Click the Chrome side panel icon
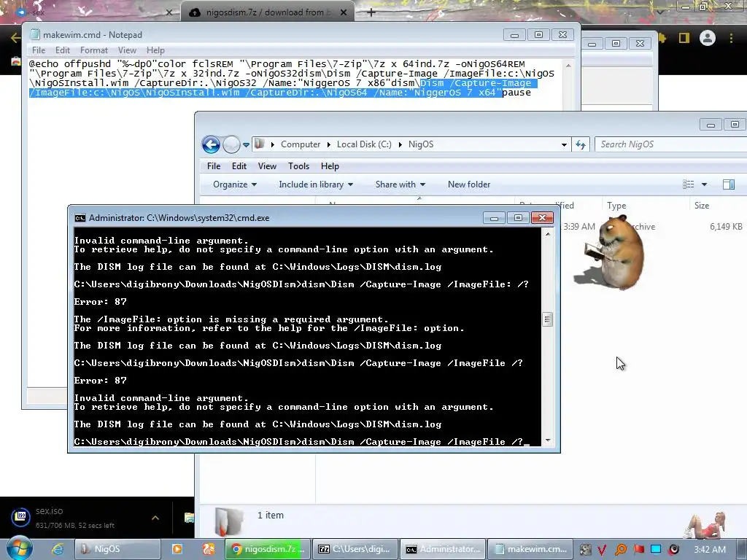This screenshot has height=560, width=747. pyautogui.click(x=684, y=38)
